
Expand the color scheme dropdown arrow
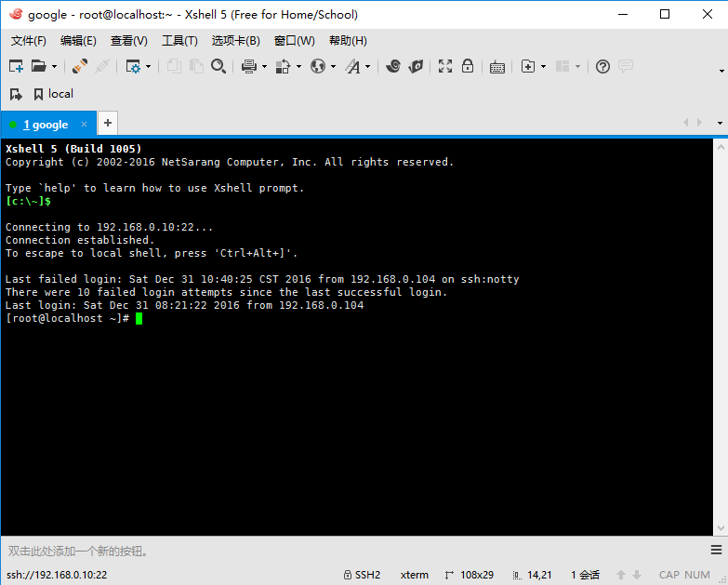click(299, 67)
